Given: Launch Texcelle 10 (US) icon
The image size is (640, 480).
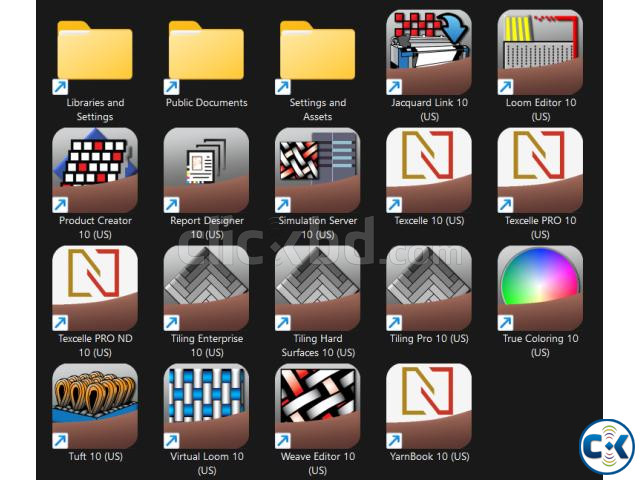Looking at the screenshot, I should [429, 170].
